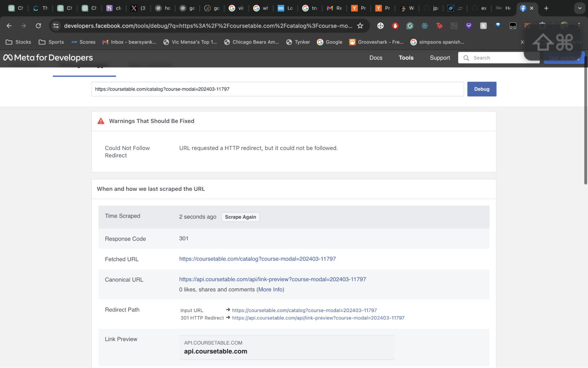Screen dimensions: 588x368
Task: Click the More Info link
Action: (x=270, y=289)
